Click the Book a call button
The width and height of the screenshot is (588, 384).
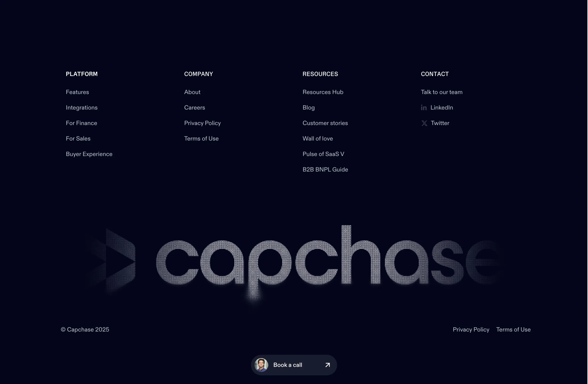tap(294, 365)
